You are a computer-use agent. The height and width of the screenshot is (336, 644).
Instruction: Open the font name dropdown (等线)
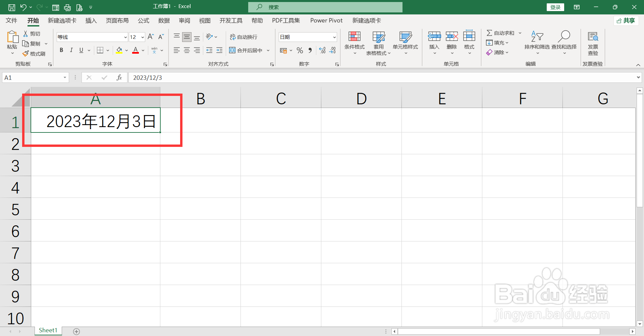click(125, 37)
